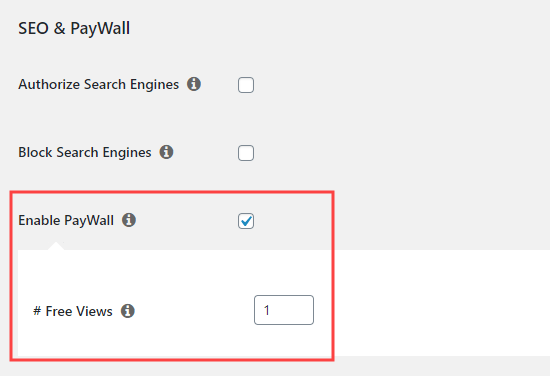Click the Authorize Search Engines label text
The image size is (550, 376).
99,85
